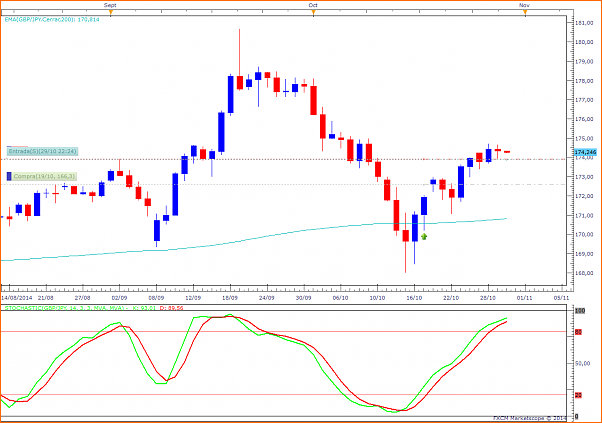Click the 80 overbought level label
The height and width of the screenshot is (423, 602).
pos(578,332)
